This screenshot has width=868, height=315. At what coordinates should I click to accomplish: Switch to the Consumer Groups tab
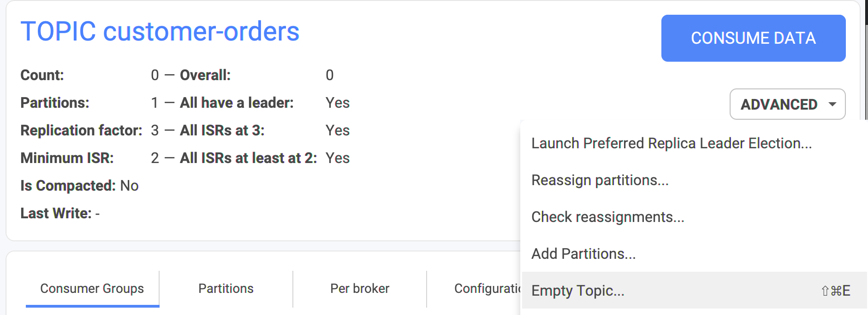pyautogui.click(x=92, y=289)
